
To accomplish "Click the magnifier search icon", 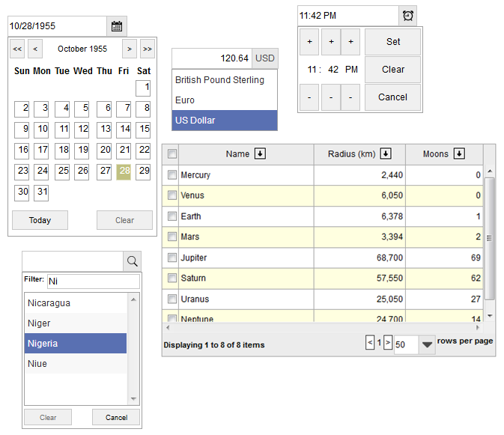I will pos(132,261).
